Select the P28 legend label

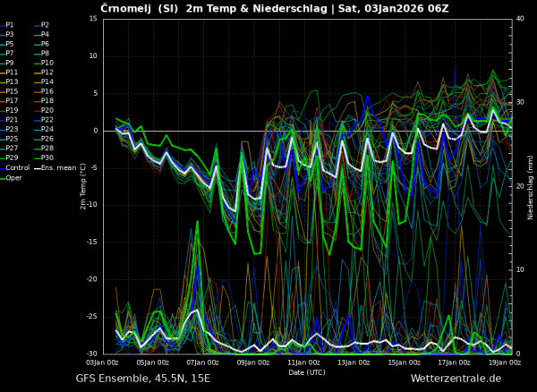[44, 149]
